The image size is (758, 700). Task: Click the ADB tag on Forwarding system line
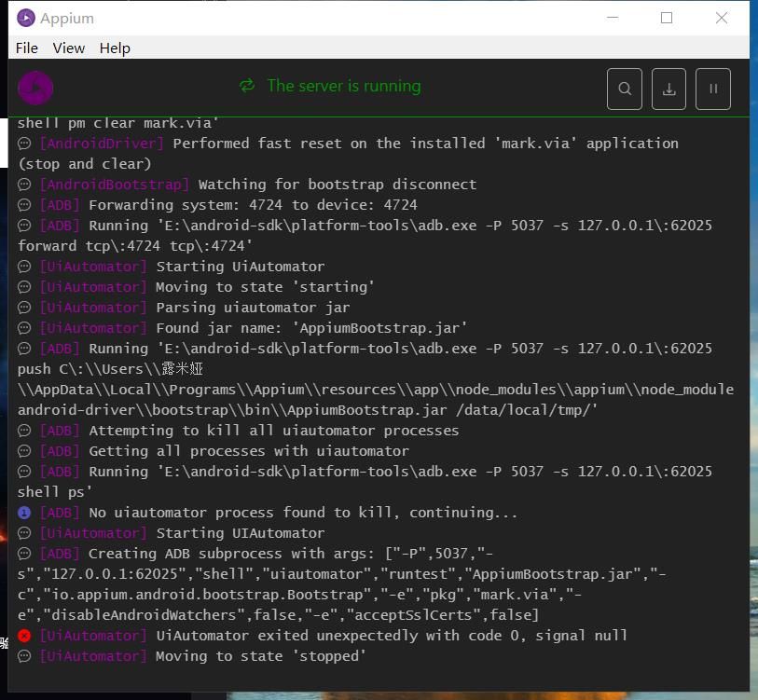pos(60,205)
